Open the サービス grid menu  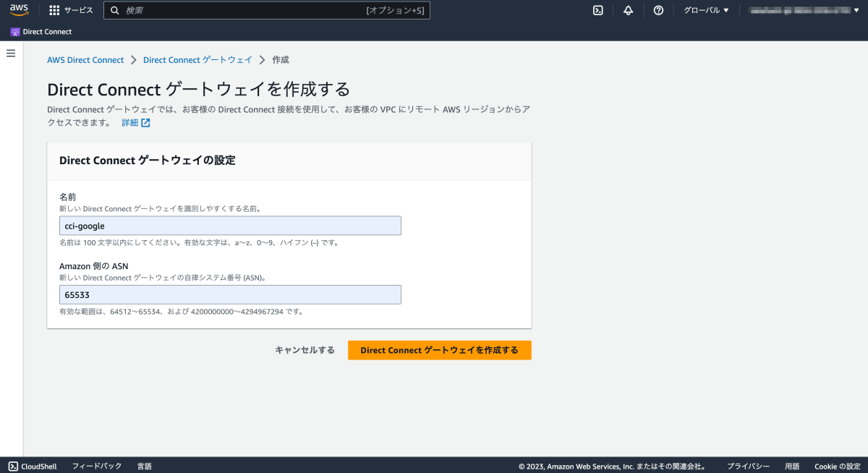(x=71, y=10)
